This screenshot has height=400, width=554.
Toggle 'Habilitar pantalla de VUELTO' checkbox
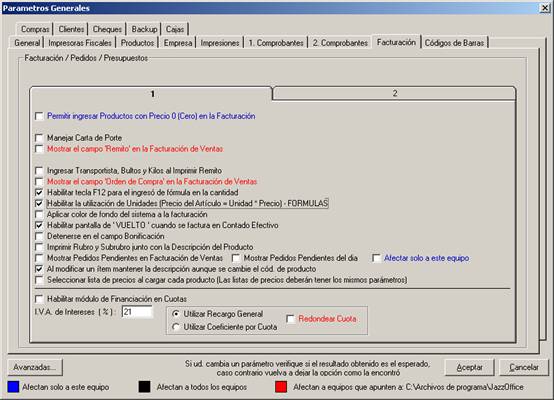point(39,225)
